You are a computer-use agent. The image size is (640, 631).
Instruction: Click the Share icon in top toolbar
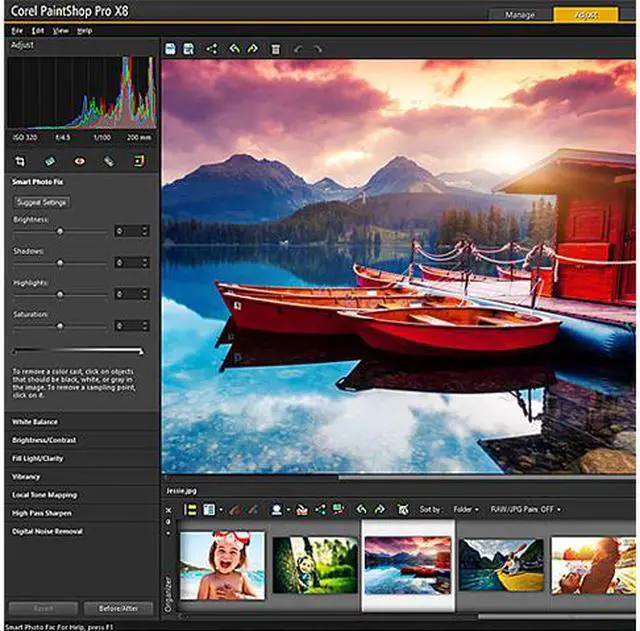click(212, 48)
